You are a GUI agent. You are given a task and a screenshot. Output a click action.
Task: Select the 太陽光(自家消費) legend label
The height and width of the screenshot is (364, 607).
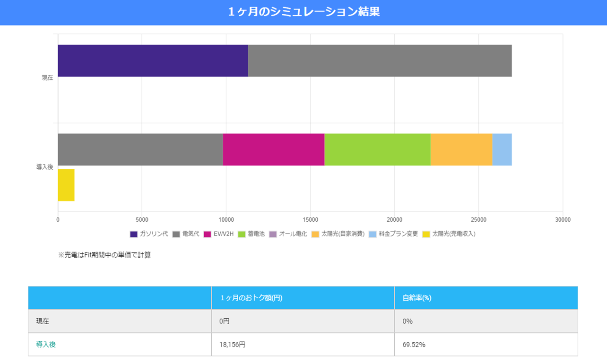[x=343, y=234]
